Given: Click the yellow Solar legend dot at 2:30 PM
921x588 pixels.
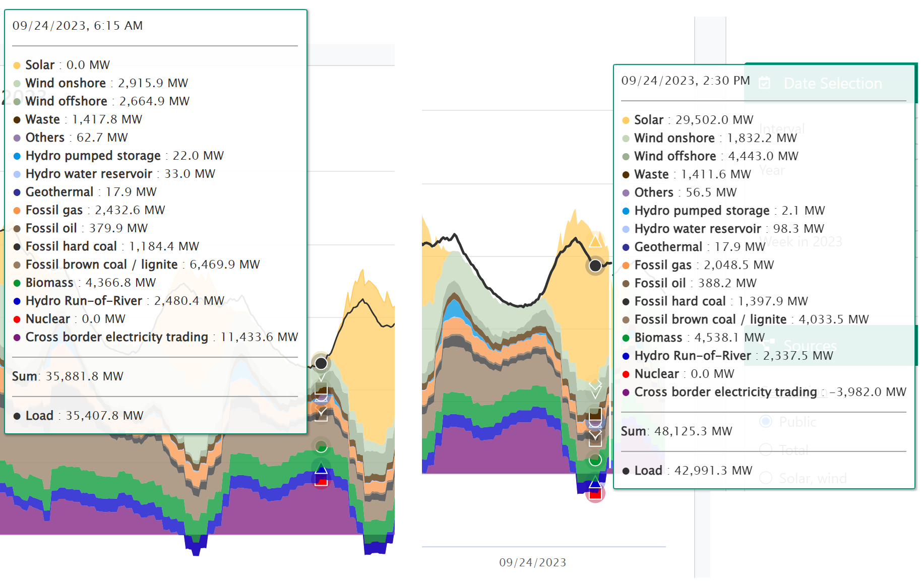Looking at the screenshot, I should pyautogui.click(x=626, y=120).
